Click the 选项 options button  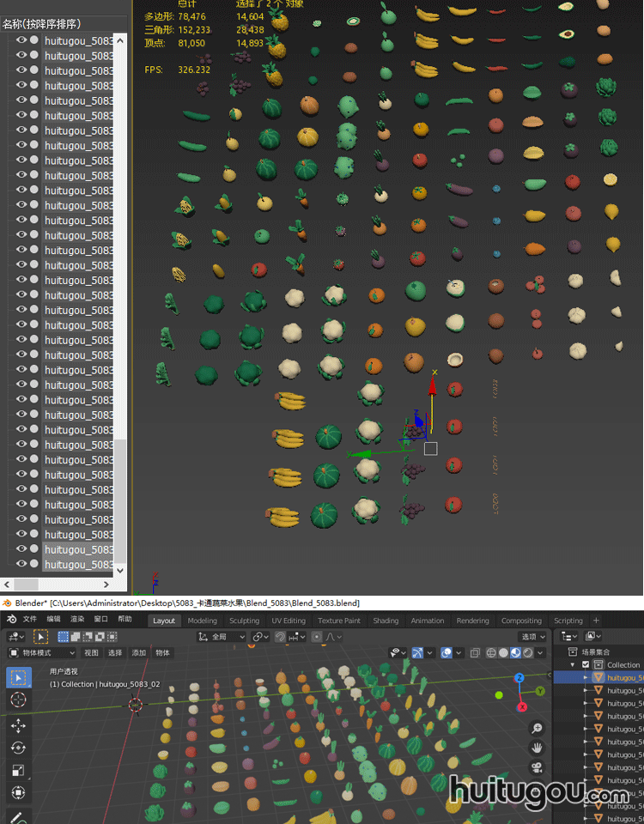pos(532,637)
